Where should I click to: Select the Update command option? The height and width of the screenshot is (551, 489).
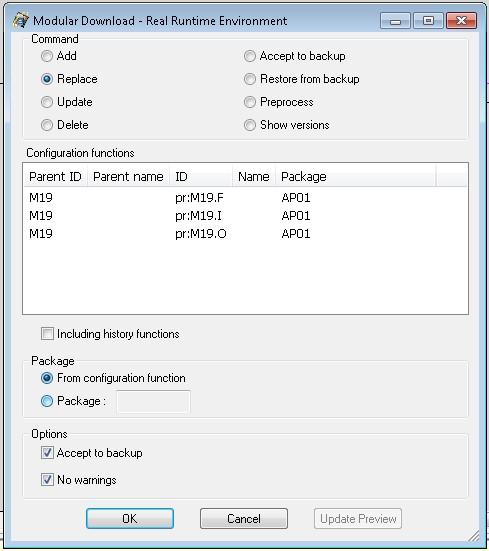[x=47, y=102]
